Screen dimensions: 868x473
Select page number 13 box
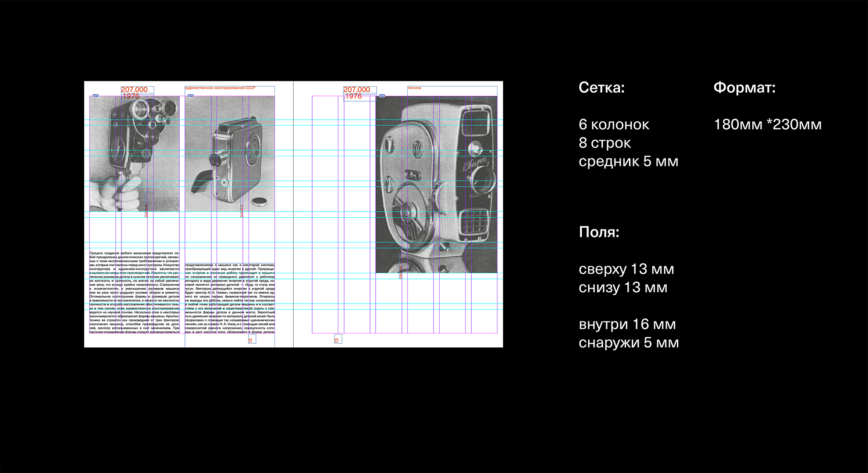tap(338, 339)
